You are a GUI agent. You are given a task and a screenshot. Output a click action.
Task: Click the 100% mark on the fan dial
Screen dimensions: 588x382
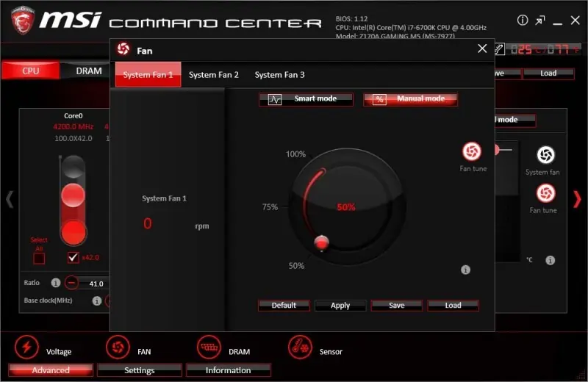coord(296,154)
